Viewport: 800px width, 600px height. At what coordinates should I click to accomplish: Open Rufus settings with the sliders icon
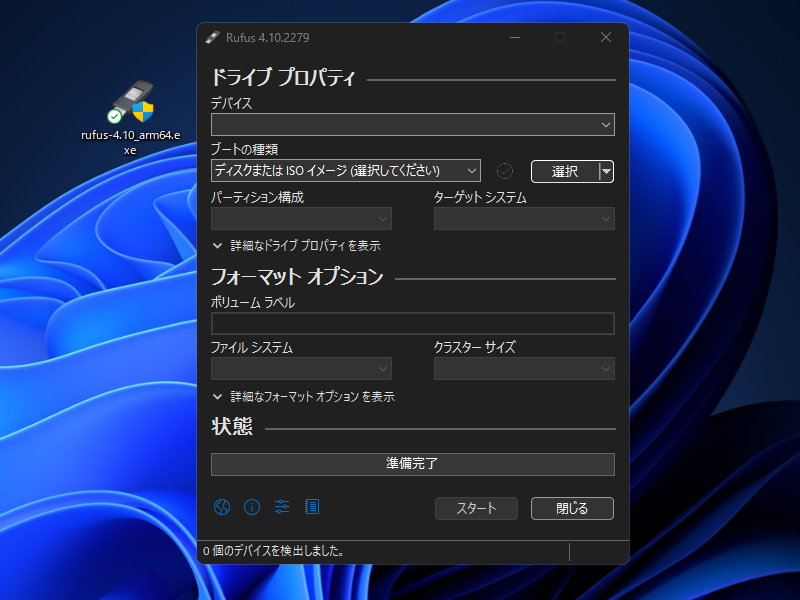282,507
